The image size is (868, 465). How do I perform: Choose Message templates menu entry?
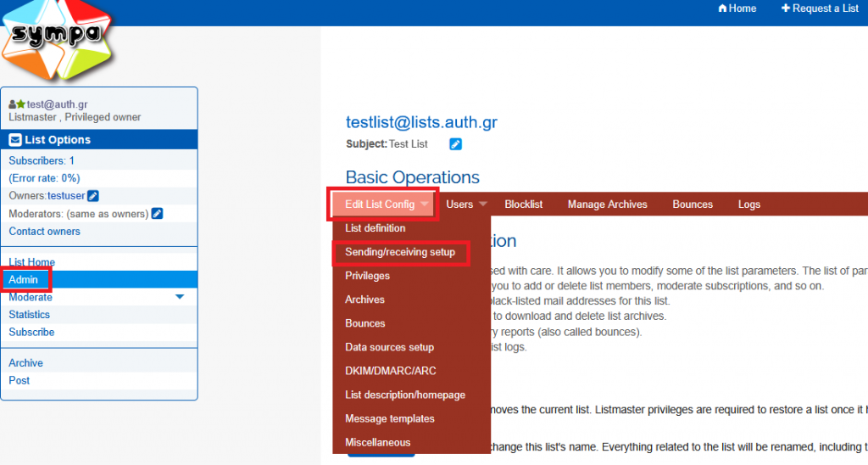(x=390, y=418)
